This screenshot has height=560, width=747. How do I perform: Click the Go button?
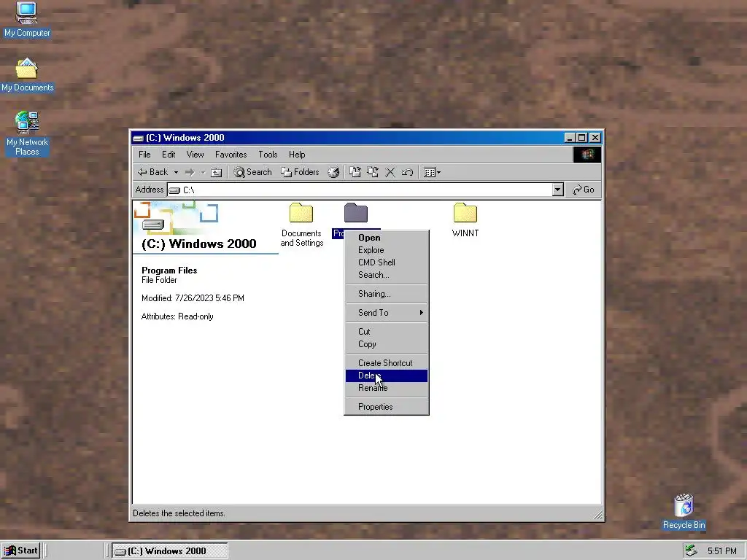click(584, 190)
